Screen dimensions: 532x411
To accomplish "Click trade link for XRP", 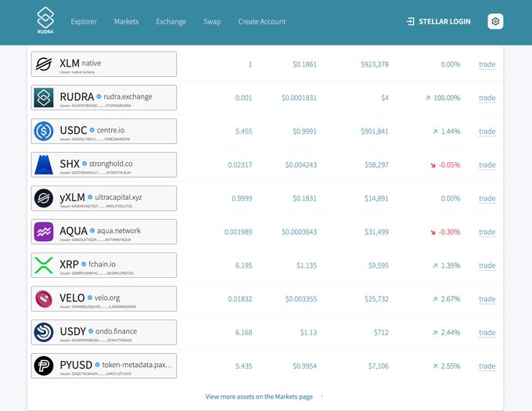I will click(487, 265).
